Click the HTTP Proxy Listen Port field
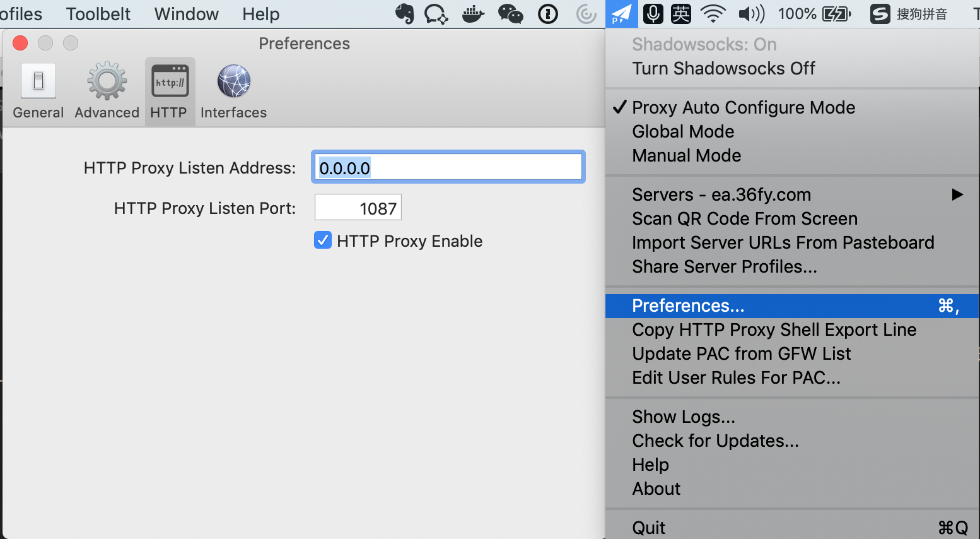This screenshot has width=980, height=539. click(x=358, y=208)
